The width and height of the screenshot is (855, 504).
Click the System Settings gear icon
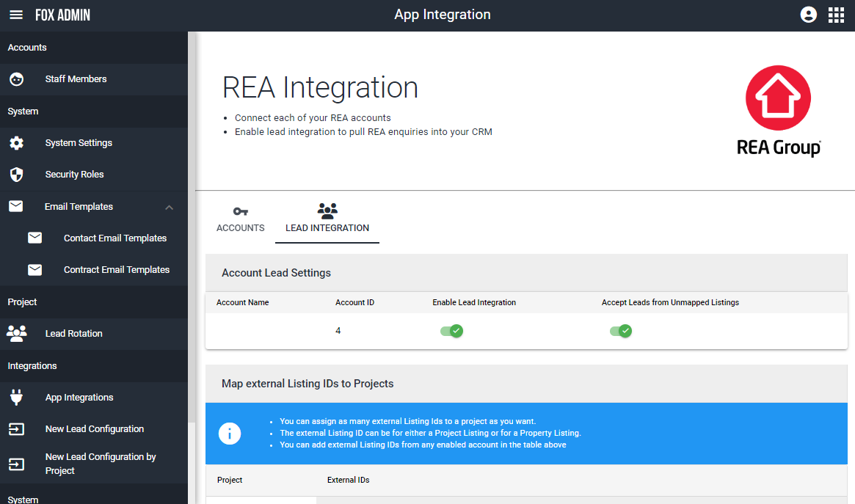pos(16,143)
